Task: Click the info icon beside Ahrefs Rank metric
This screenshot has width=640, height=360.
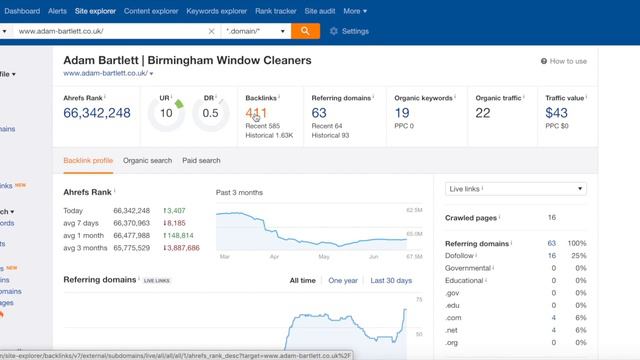Action: point(105,97)
